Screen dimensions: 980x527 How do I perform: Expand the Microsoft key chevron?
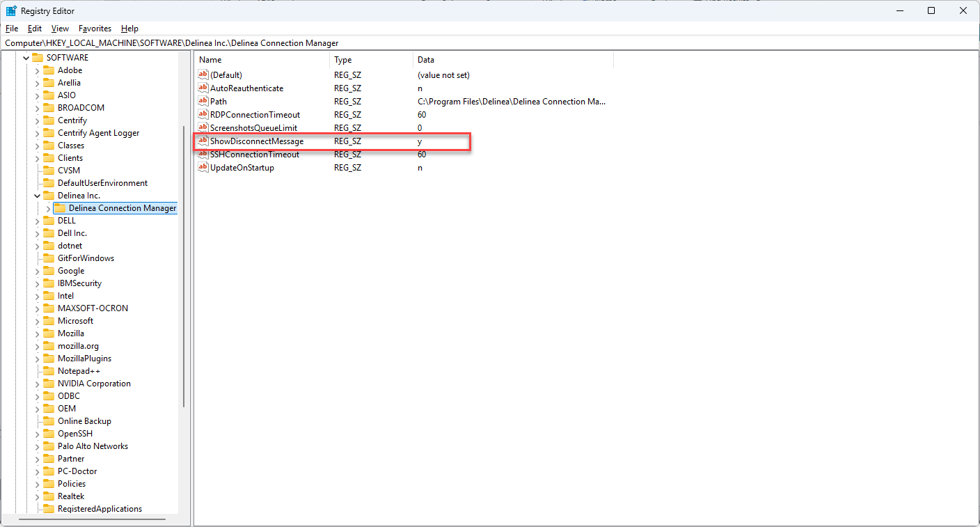38,321
